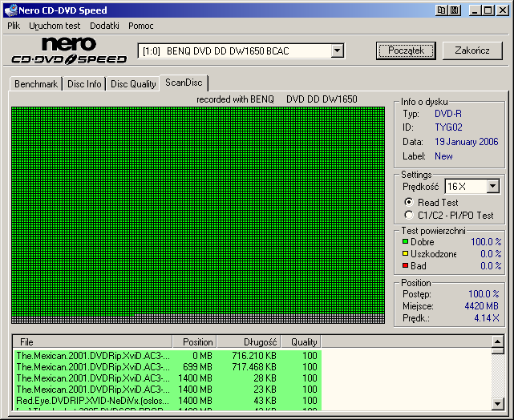Select the file row at 699 MB position

(167, 366)
